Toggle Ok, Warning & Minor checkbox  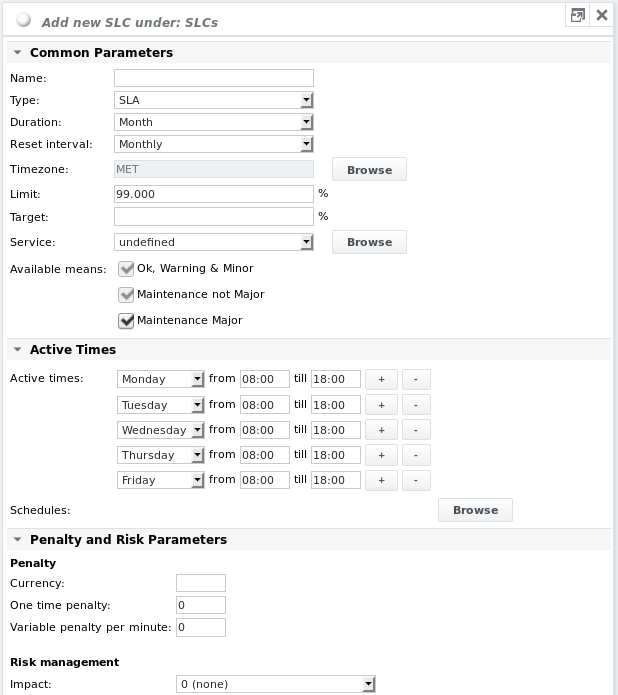126,269
